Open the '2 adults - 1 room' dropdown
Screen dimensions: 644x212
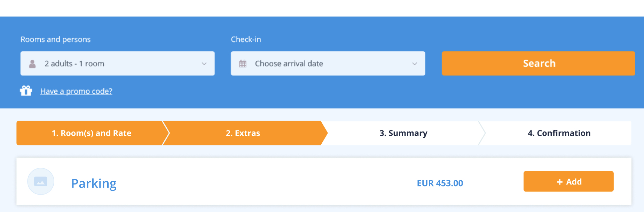tap(117, 63)
